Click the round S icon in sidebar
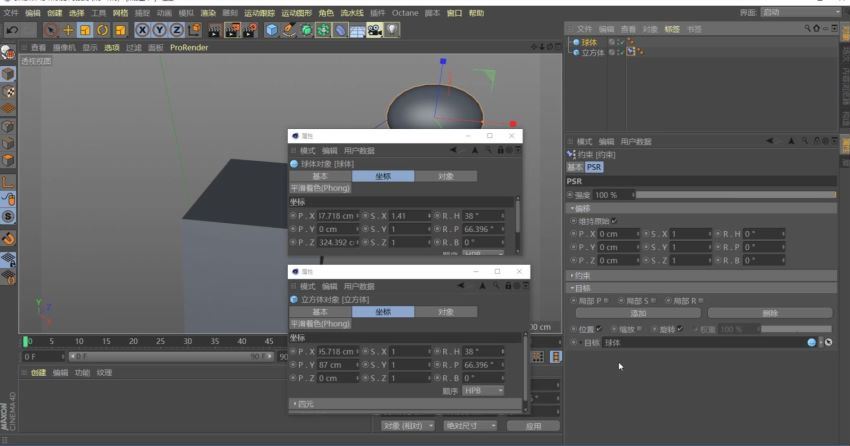Screen dimensions: 850x446 click(x=8, y=217)
